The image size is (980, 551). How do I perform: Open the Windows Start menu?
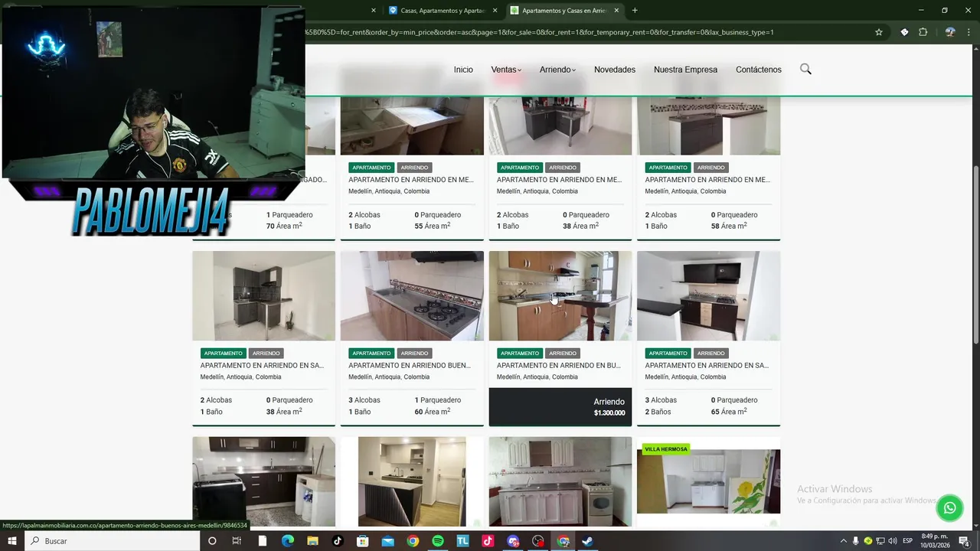12,541
